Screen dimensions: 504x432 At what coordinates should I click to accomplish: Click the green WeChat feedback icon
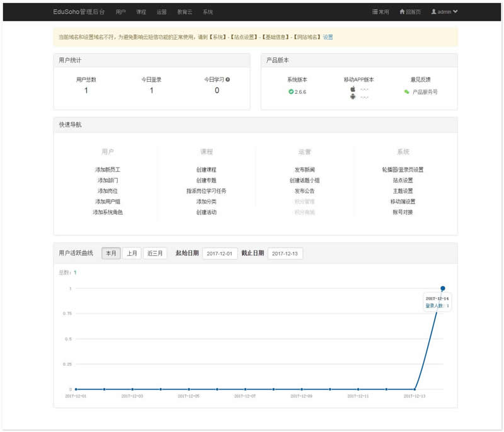(x=406, y=92)
